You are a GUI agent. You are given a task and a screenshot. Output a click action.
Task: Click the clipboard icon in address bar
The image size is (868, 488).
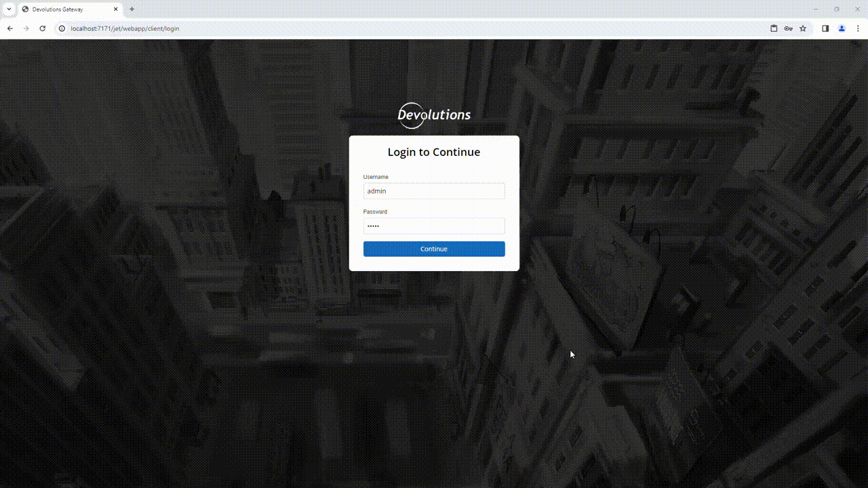click(774, 28)
